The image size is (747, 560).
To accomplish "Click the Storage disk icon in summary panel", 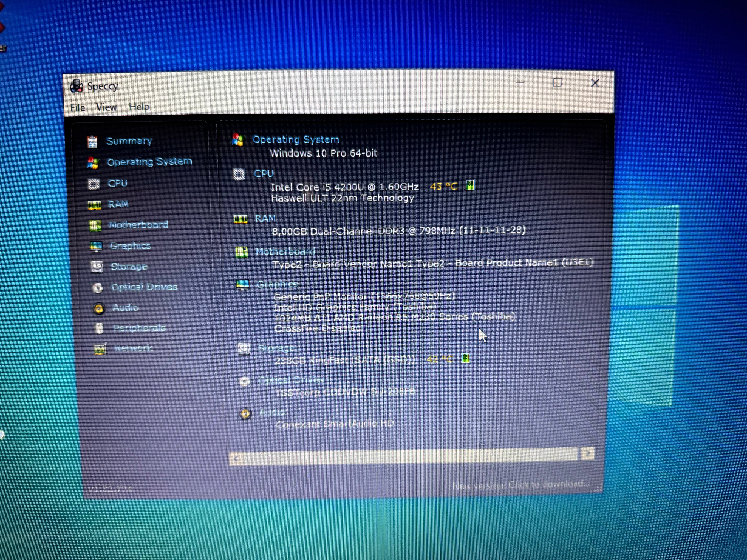I will (x=244, y=349).
